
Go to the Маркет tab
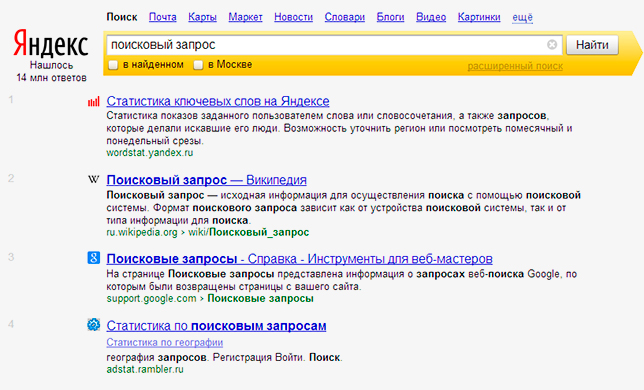pyautogui.click(x=246, y=17)
